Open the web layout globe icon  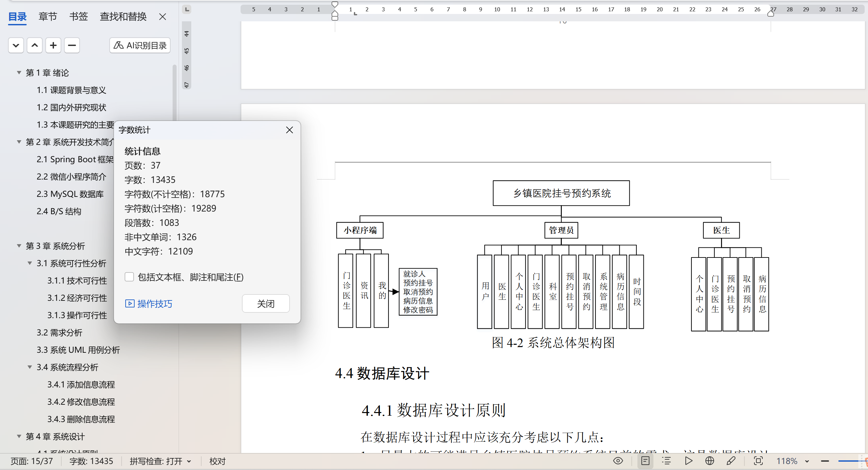709,461
